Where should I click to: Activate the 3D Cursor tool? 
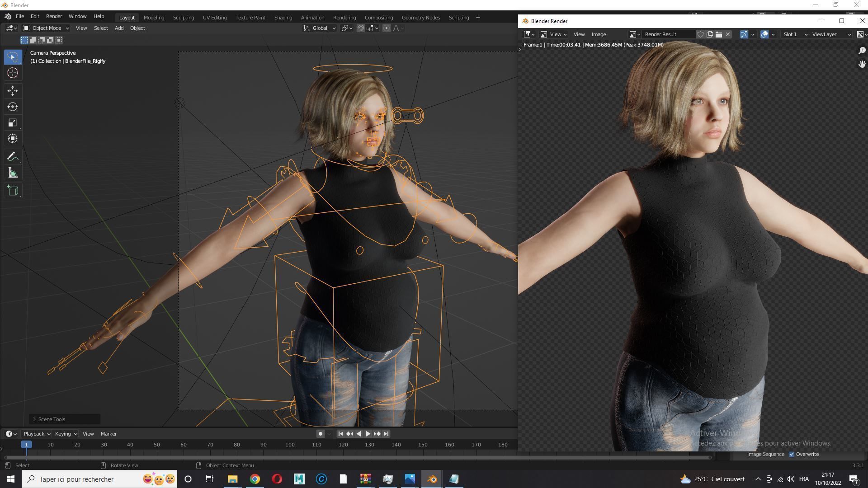pyautogui.click(x=13, y=73)
